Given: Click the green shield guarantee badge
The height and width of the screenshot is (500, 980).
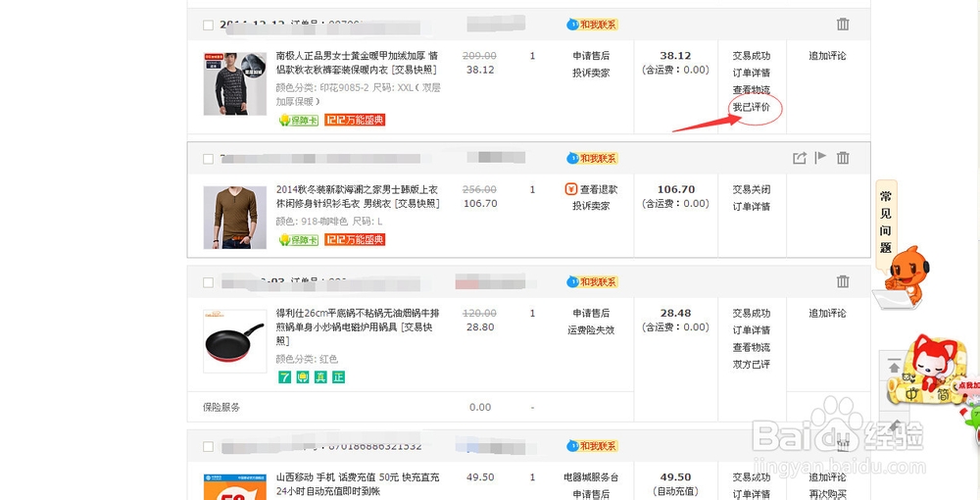Looking at the screenshot, I should [303, 376].
